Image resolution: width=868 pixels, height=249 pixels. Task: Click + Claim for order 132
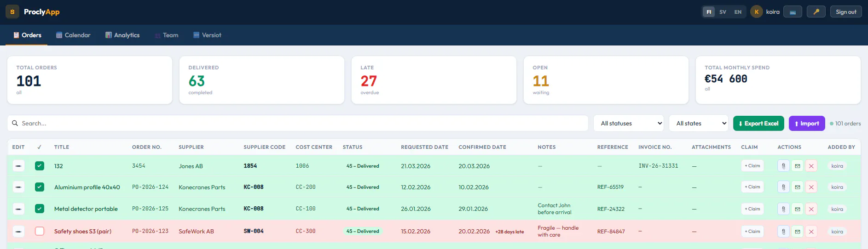click(752, 166)
